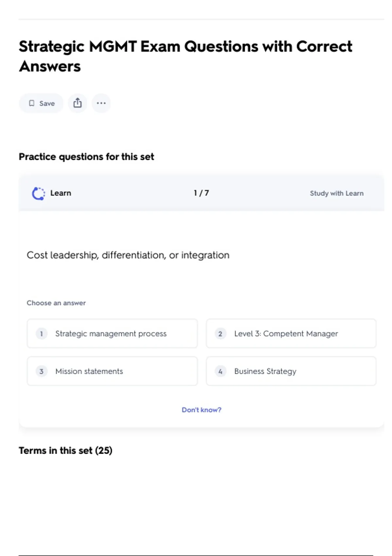Choose answer 'Strategic management process'
The height and width of the screenshot is (556, 392).
click(112, 334)
